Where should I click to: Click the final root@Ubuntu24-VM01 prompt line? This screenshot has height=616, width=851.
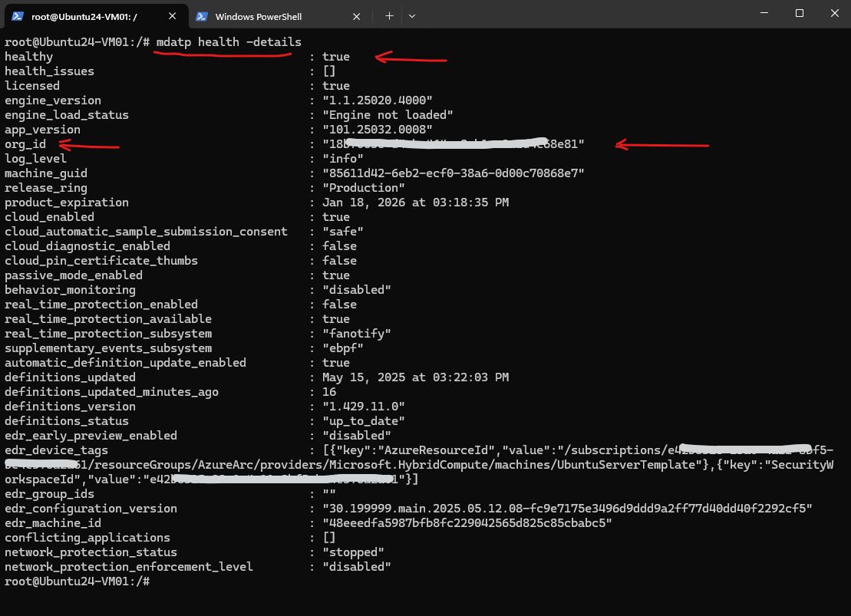click(x=77, y=581)
